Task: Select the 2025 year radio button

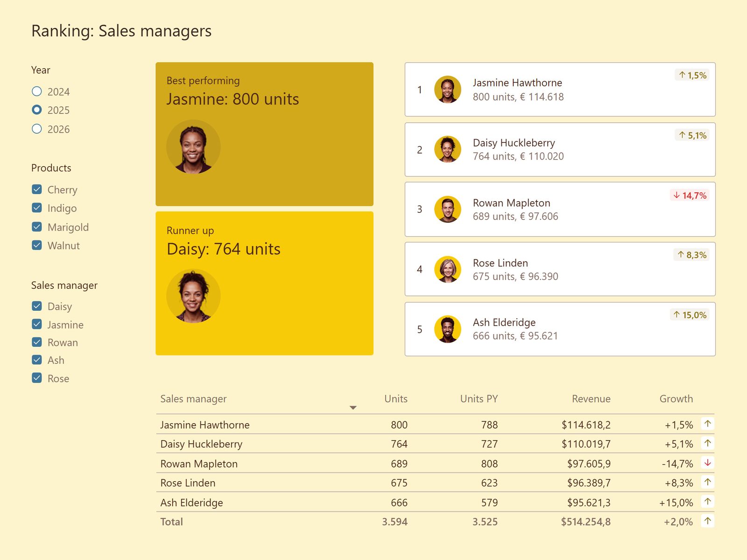Action: pyautogui.click(x=37, y=110)
